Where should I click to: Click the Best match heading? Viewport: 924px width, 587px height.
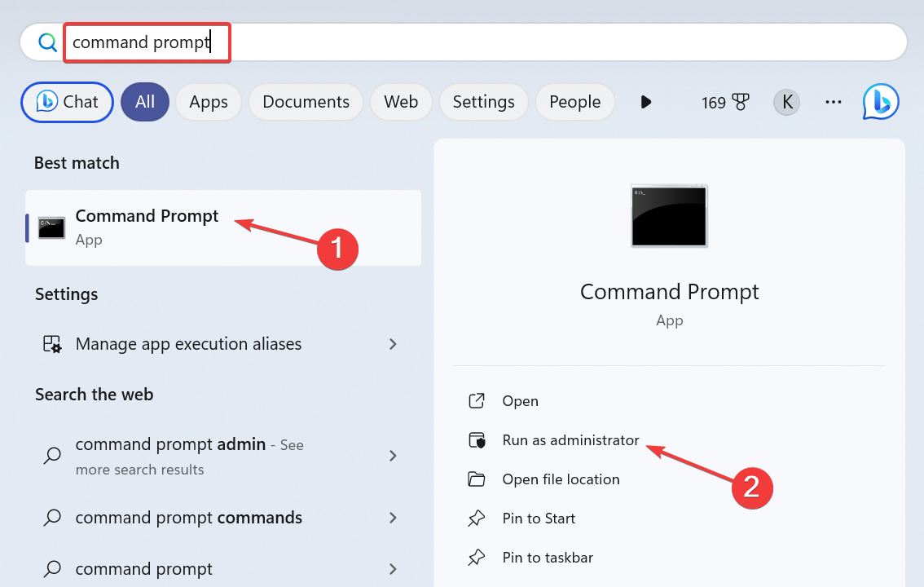pos(77,163)
